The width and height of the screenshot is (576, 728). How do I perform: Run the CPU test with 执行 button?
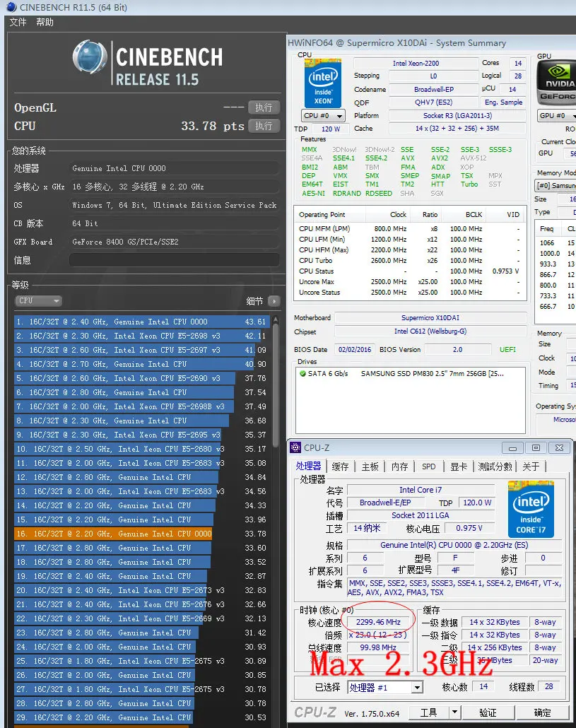(264, 126)
